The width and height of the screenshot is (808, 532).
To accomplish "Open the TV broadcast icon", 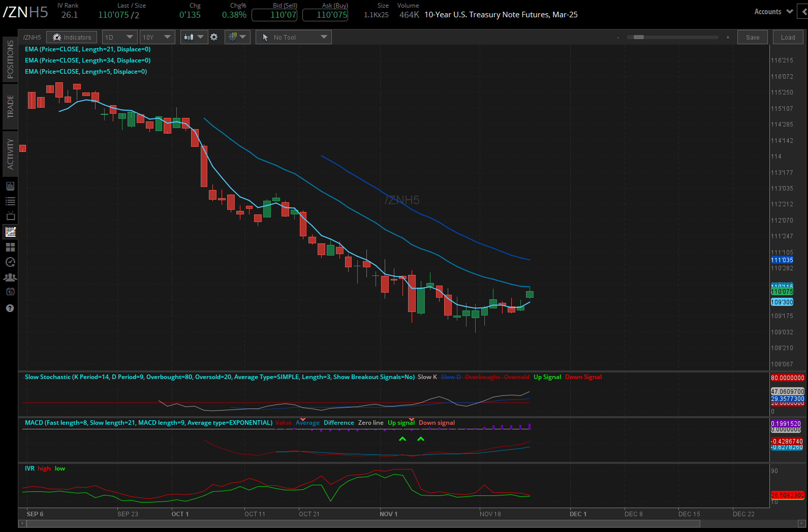I will click(10, 216).
